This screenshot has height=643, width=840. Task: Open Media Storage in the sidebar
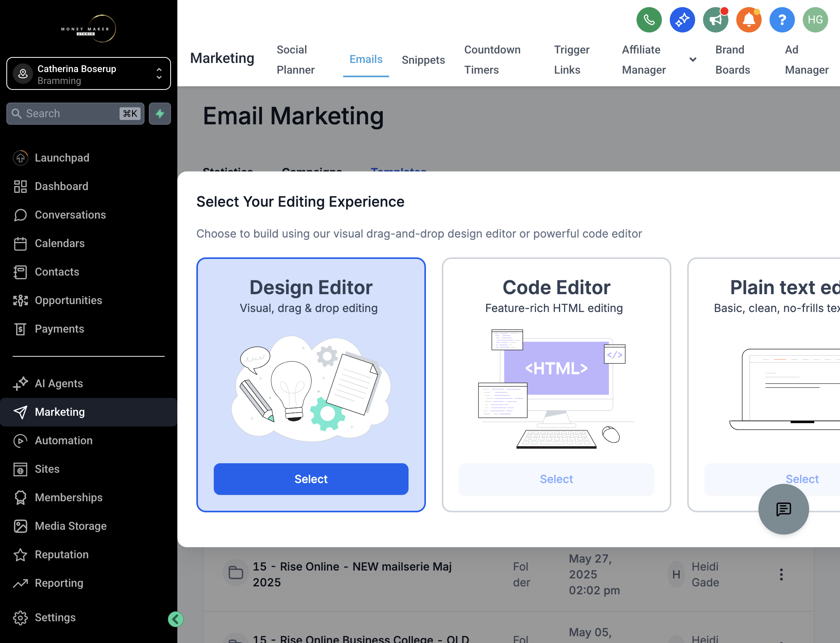coord(70,526)
